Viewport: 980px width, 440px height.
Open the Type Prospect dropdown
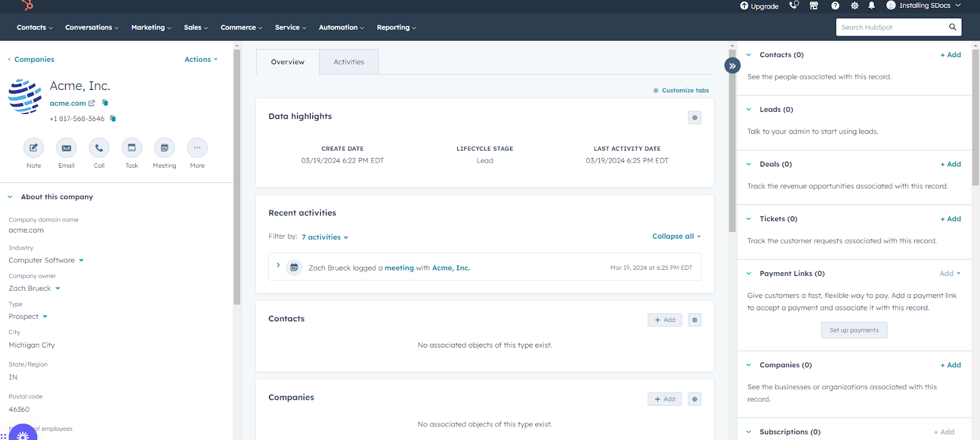point(28,316)
